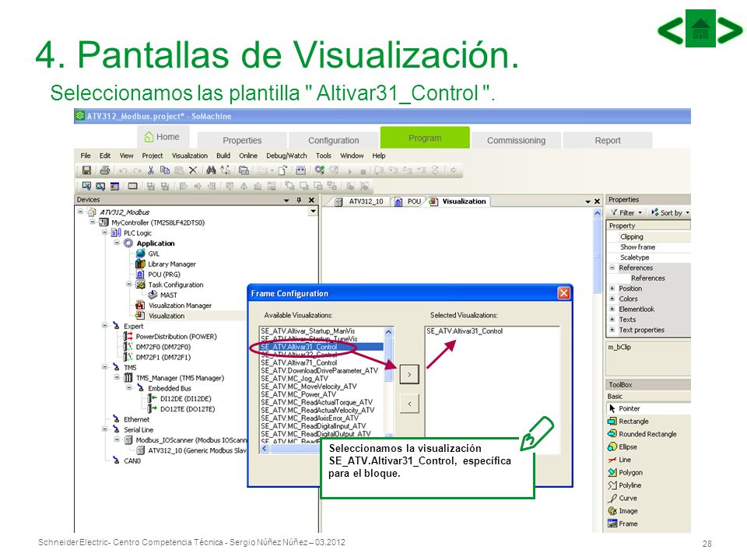
Task: Select the Line tool in ToolBox
Action: tap(620, 460)
